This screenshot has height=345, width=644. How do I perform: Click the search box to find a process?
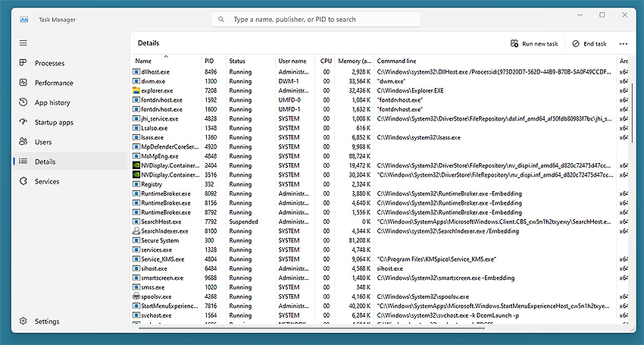click(316, 19)
